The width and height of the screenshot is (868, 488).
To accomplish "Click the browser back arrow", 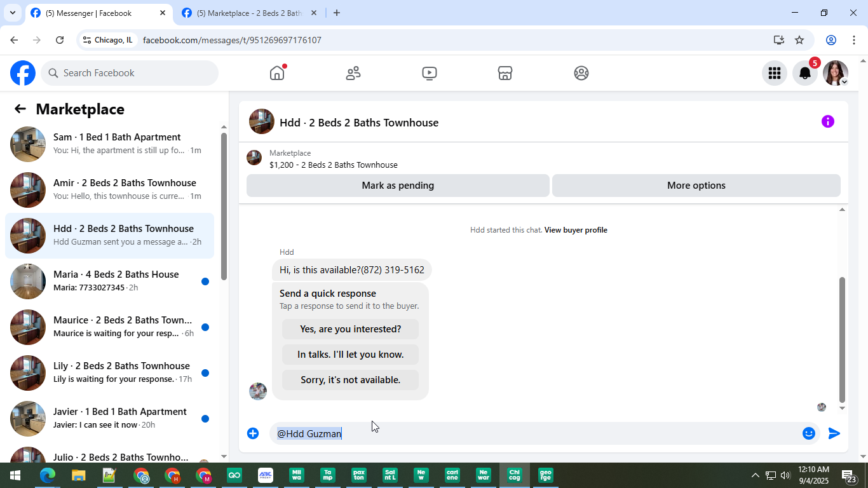I will click(14, 40).
